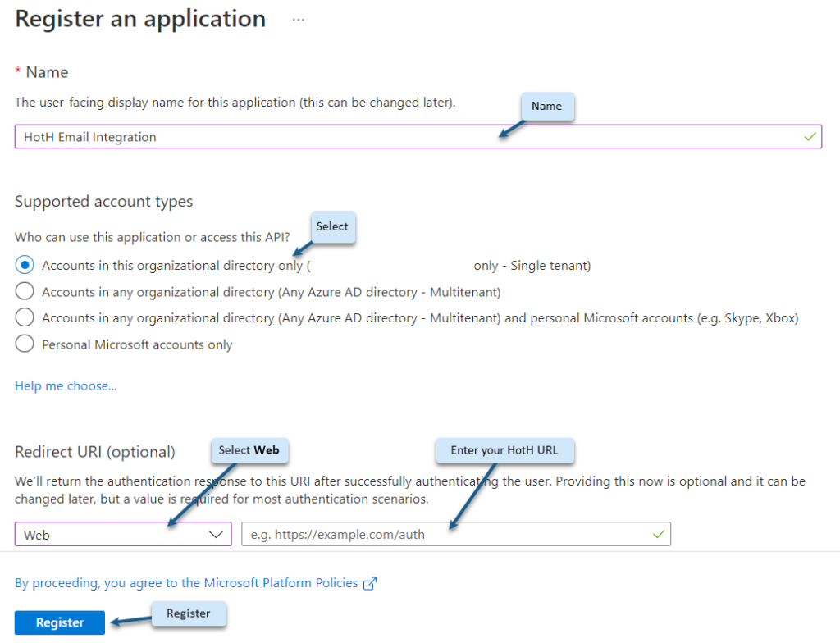Click the Enter your HotH URL callout
This screenshot has width=840, height=643.
point(504,450)
